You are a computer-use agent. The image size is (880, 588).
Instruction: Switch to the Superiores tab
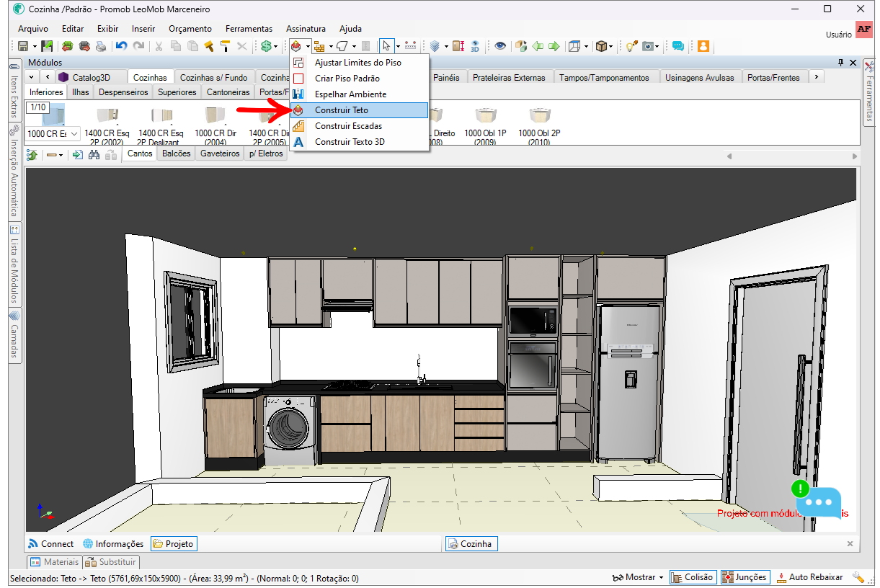coord(177,92)
